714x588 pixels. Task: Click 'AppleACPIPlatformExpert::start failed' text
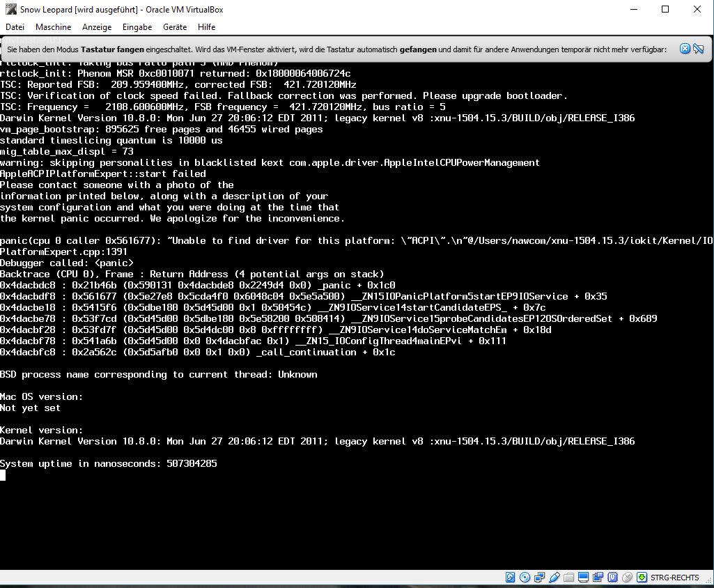[103, 173]
